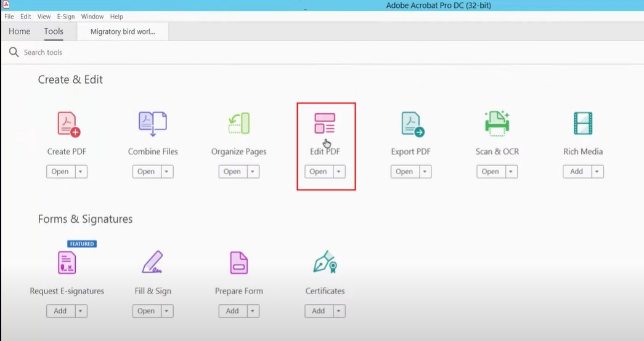Image resolution: width=644 pixels, height=341 pixels.
Task: Click Add under Prepare Form
Action: pyautogui.click(x=233, y=311)
